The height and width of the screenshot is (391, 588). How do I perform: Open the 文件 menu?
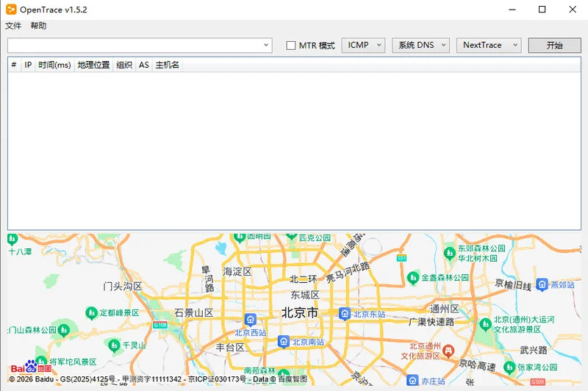tap(13, 26)
